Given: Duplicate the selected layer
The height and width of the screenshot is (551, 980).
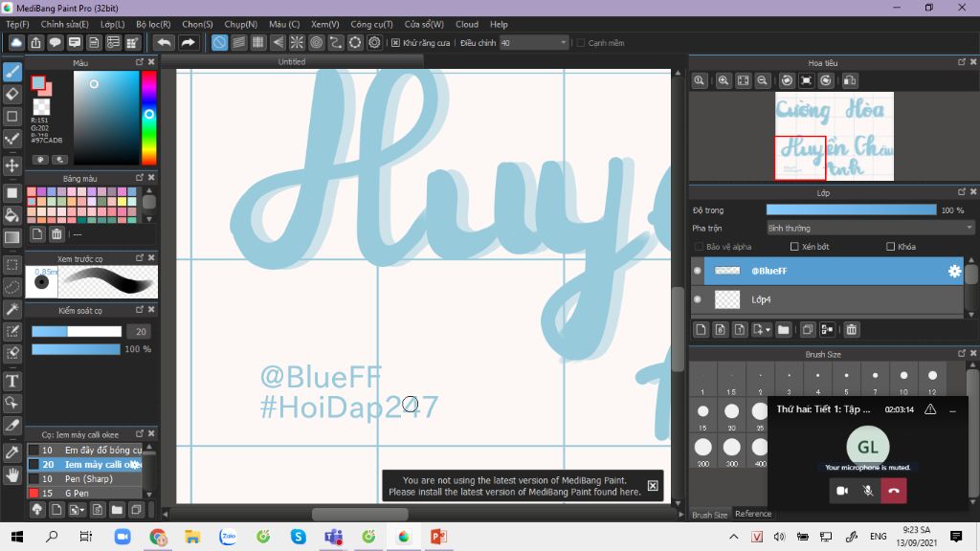Looking at the screenshot, I should point(808,329).
